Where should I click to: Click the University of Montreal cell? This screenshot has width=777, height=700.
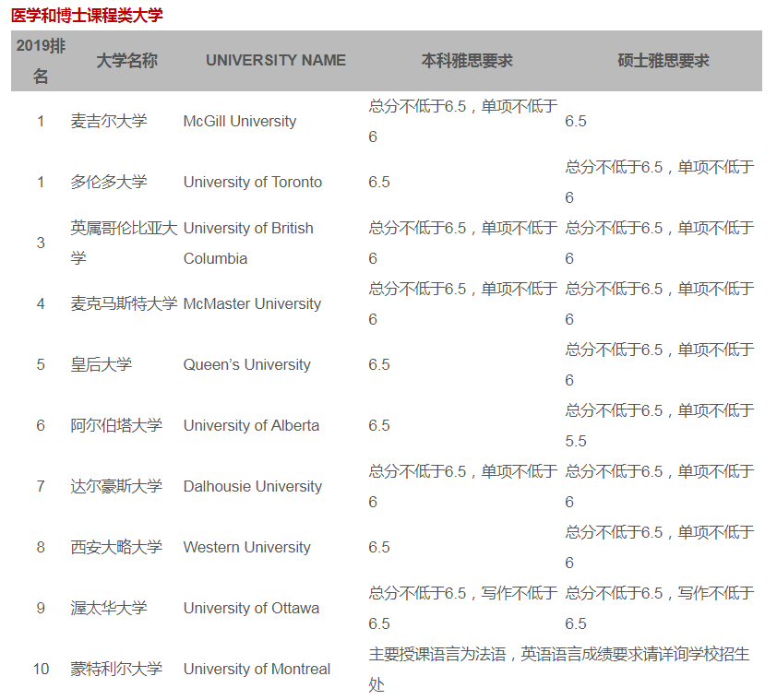[257, 670]
